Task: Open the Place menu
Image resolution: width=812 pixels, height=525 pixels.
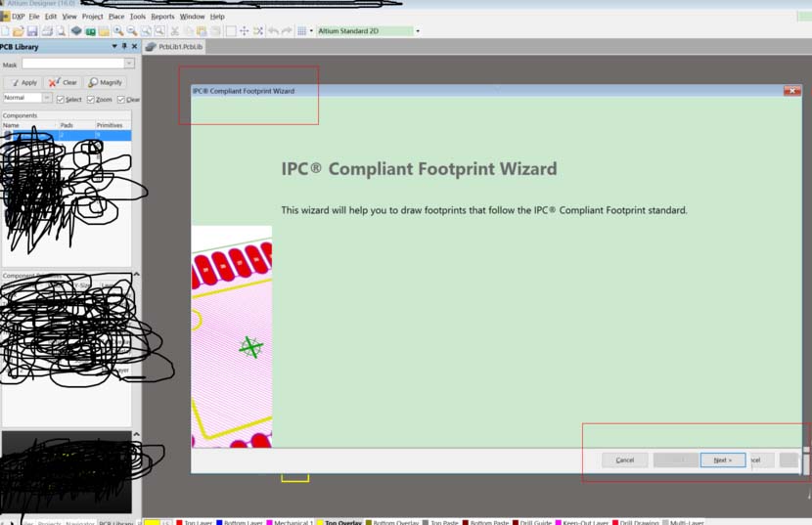Action: [116, 17]
